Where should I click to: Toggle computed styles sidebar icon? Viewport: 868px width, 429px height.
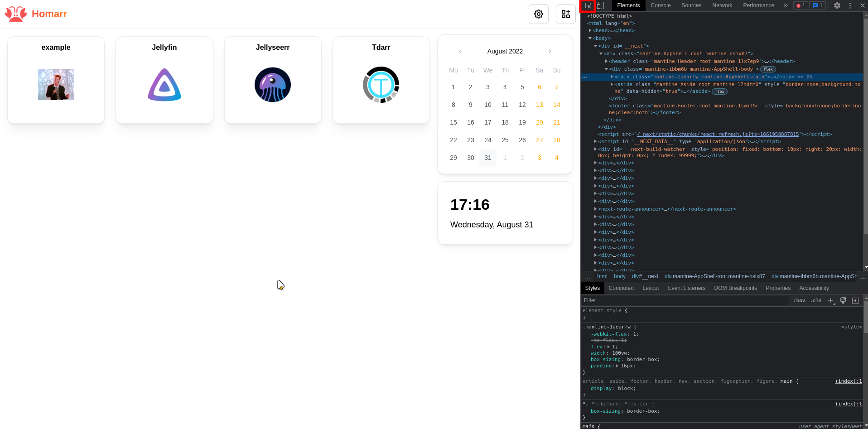855,300
